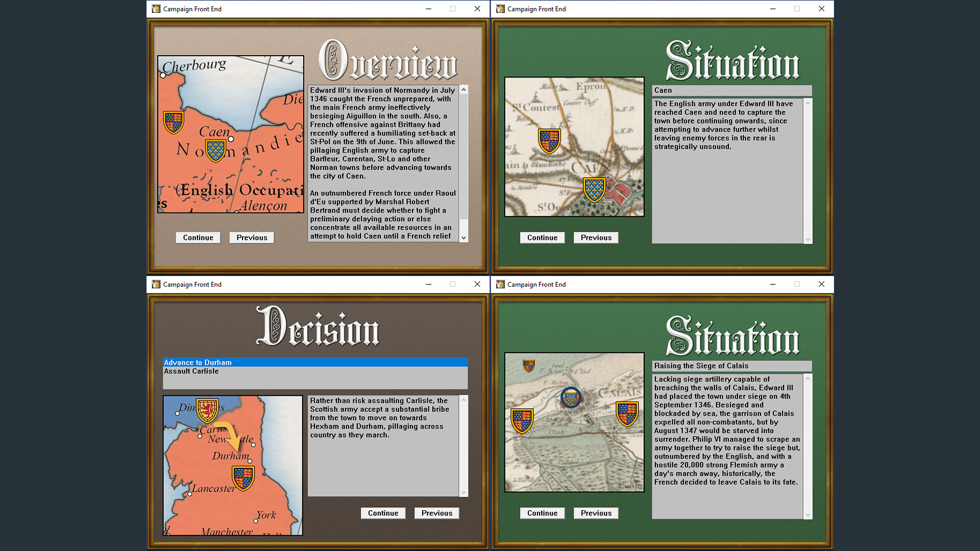Click down arrow of Calais text scrollbar

click(x=807, y=515)
